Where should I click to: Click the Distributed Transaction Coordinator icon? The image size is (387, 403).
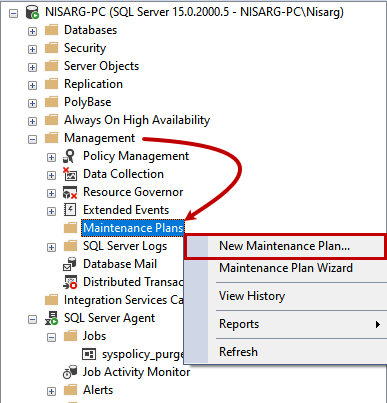70,282
